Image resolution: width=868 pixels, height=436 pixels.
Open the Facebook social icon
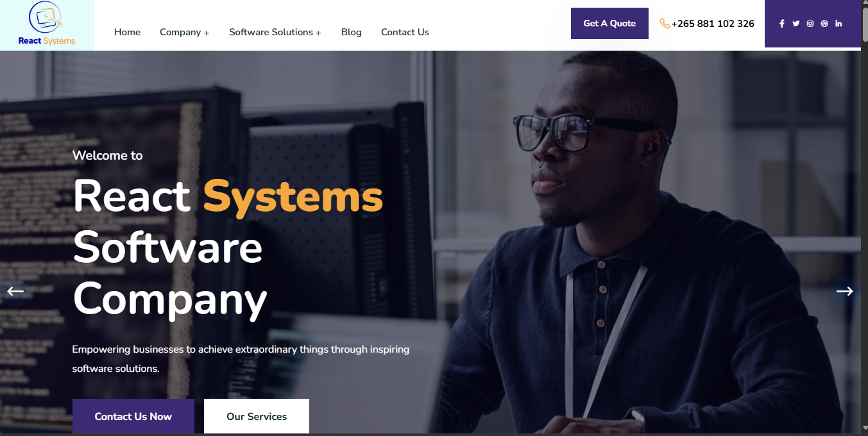point(782,24)
